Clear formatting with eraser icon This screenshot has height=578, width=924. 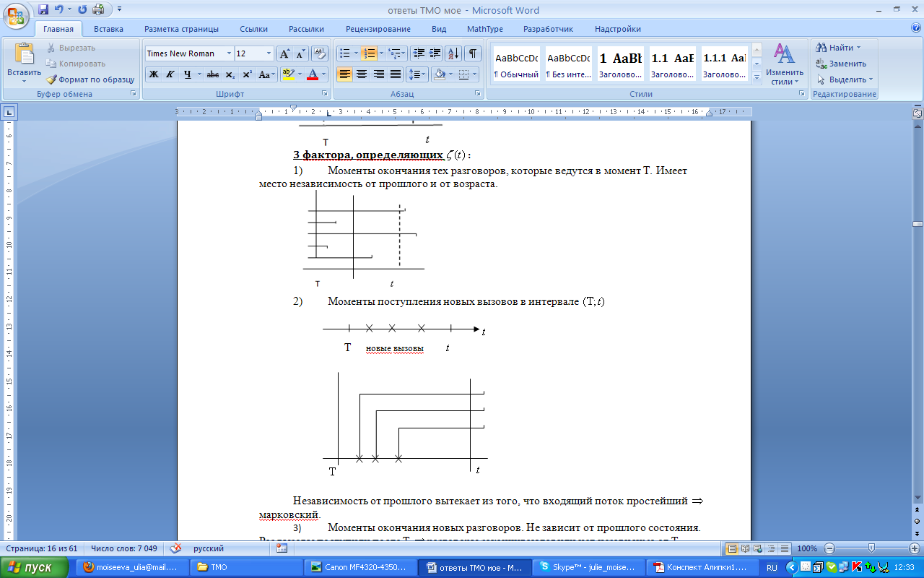320,53
